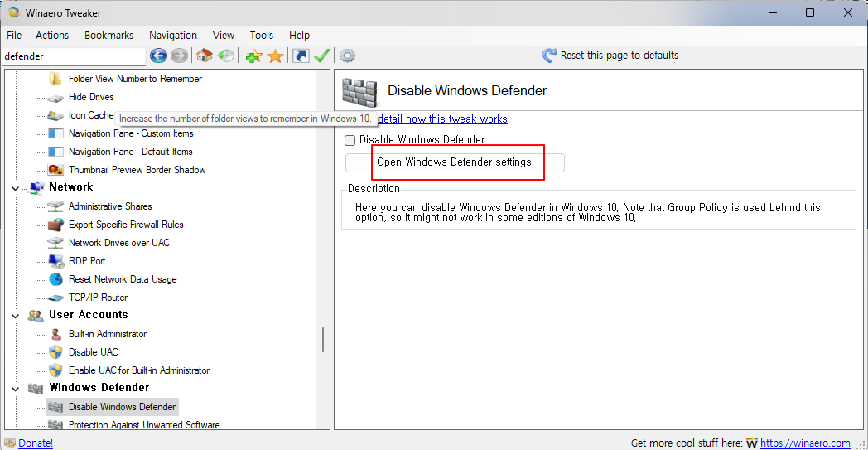Click the Winaero Tweaker title bar icon
Viewport: 868px width, 450px height.
(14, 12)
